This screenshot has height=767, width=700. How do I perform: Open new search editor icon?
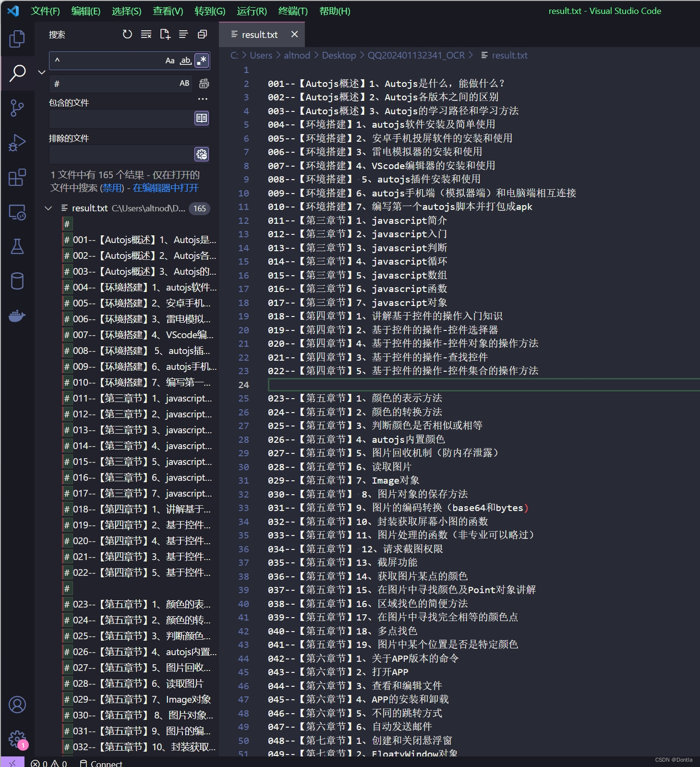[165, 34]
